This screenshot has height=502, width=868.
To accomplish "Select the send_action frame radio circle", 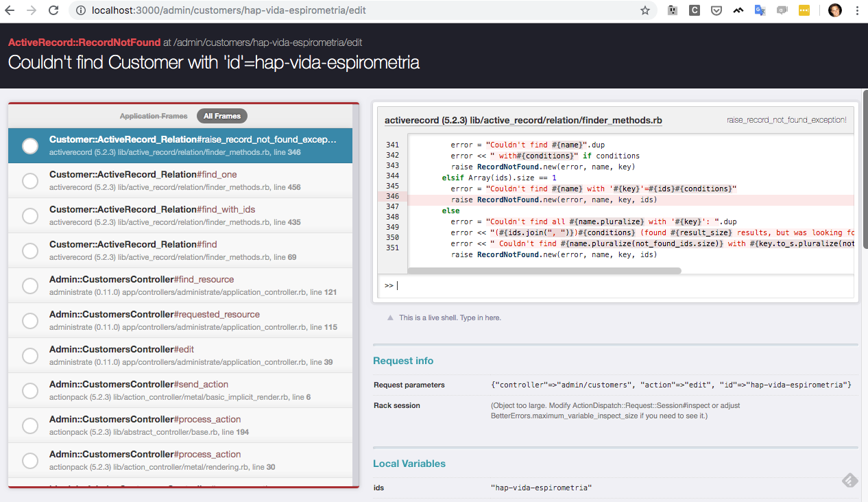I will tap(30, 391).
